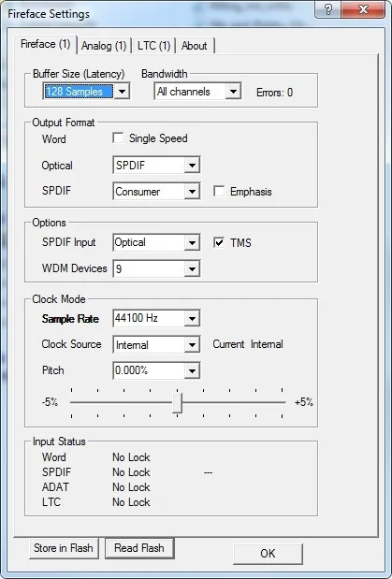Click Store in Flash button
This screenshot has height=579, width=392.
coord(64,548)
